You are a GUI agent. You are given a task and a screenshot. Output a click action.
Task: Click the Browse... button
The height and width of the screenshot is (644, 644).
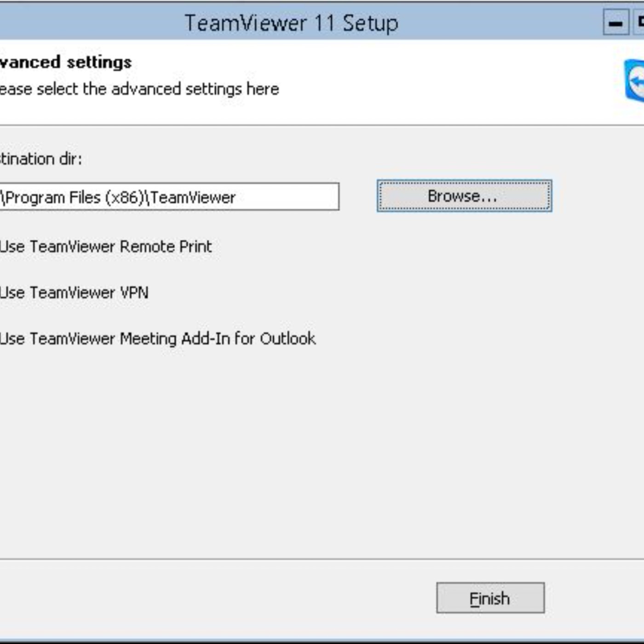click(x=464, y=196)
